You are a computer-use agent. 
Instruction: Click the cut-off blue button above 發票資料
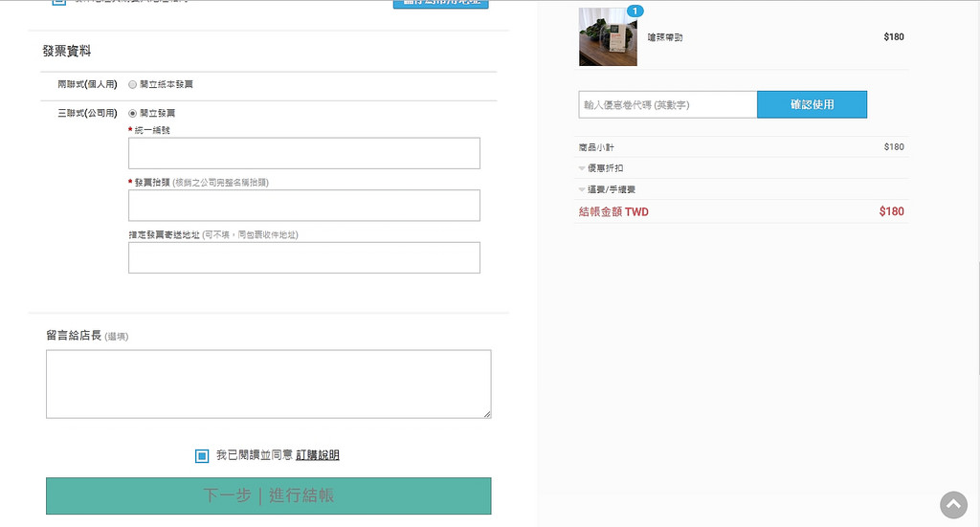440,4
